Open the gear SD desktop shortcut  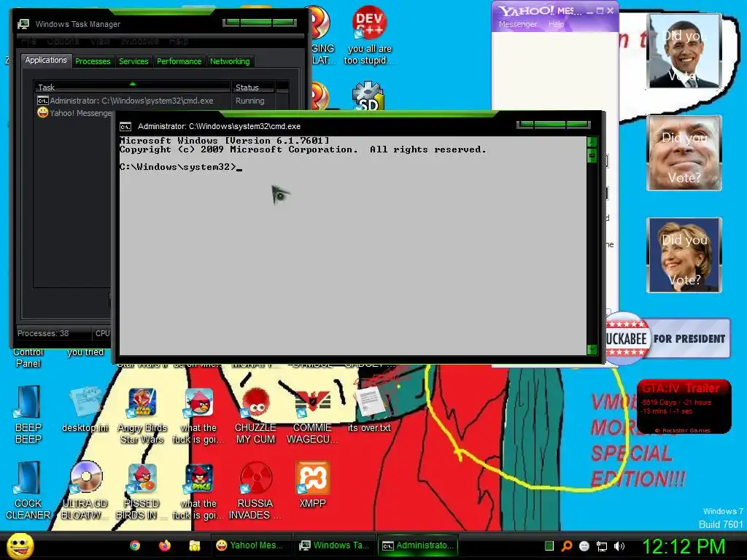368,96
